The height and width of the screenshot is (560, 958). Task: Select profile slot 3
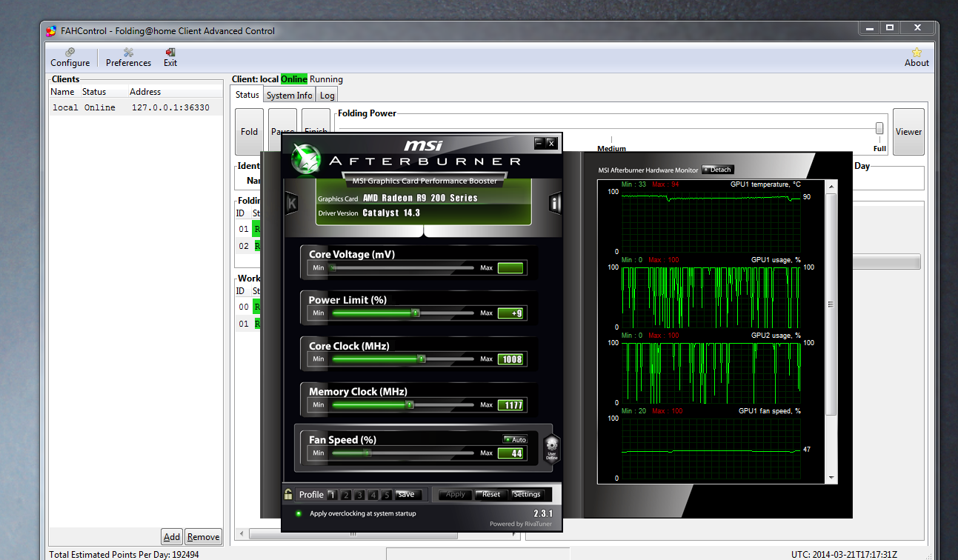pyautogui.click(x=359, y=495)
